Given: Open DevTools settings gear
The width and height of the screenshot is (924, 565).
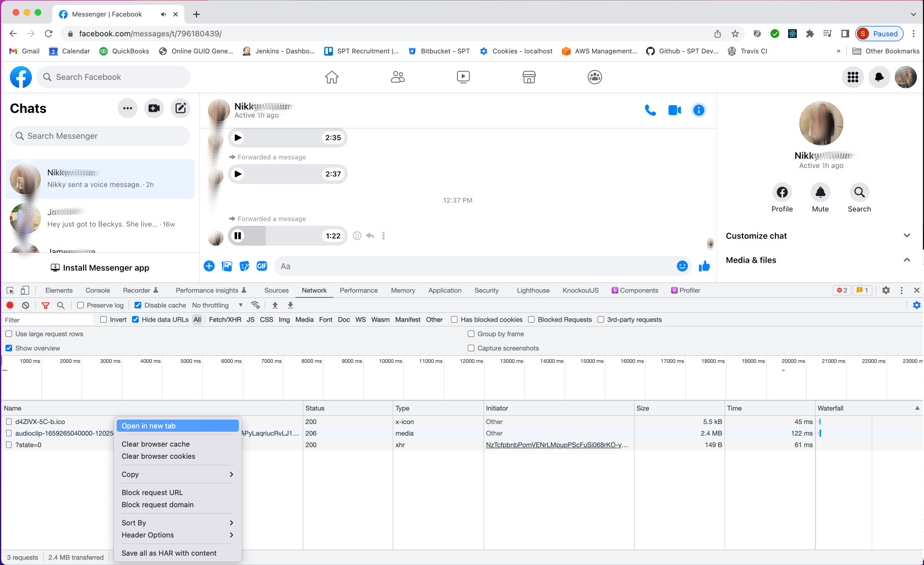Looking at the screenshot, I should coord(886,290).
